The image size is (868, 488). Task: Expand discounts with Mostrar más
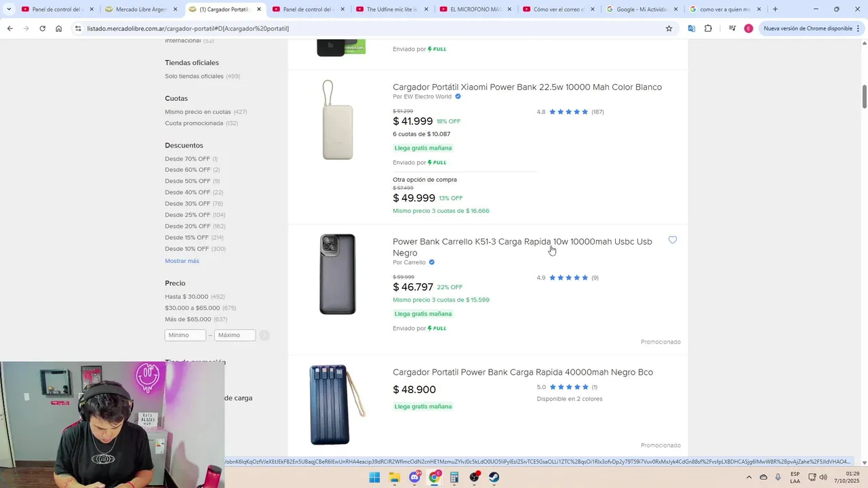click(182, 261)
